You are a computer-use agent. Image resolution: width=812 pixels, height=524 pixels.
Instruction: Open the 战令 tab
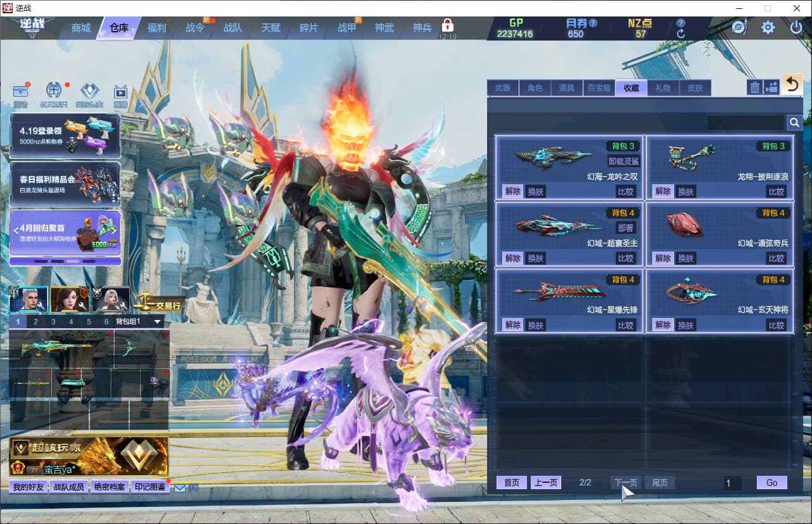coord(195,28)
